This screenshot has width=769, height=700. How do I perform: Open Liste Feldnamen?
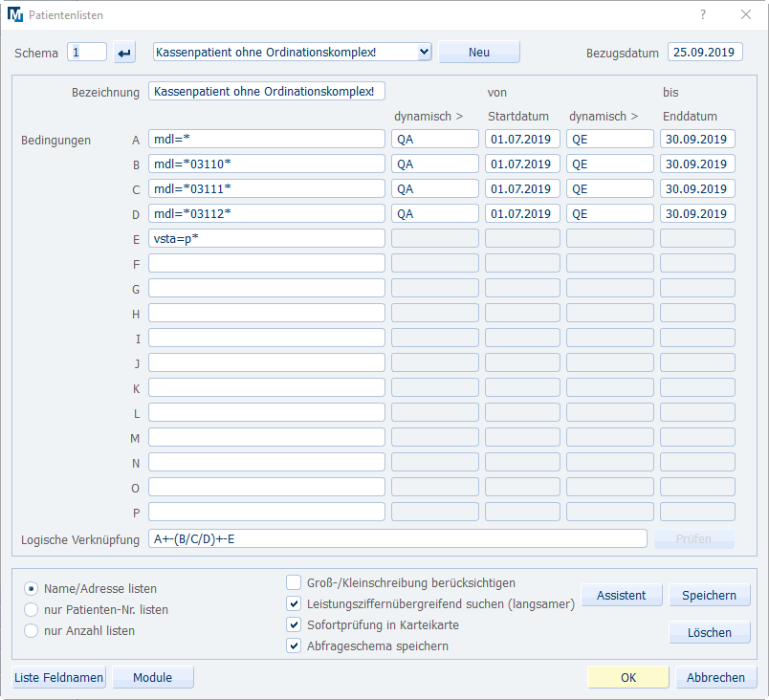click(59, 677)
